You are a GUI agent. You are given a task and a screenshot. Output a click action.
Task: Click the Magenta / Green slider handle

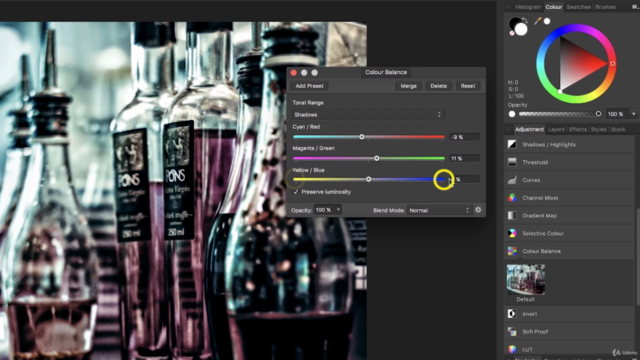pos(377,158)
